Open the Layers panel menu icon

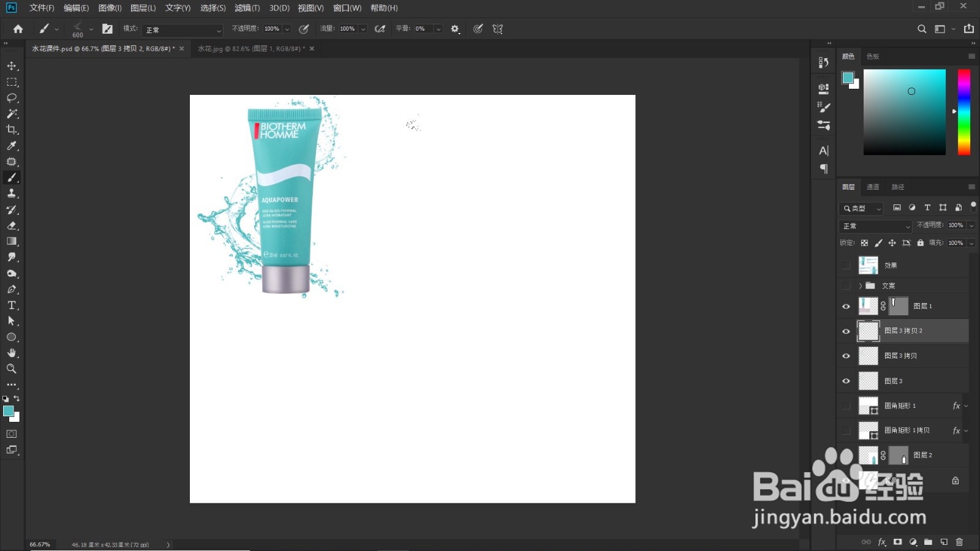[x=971, y=187]
